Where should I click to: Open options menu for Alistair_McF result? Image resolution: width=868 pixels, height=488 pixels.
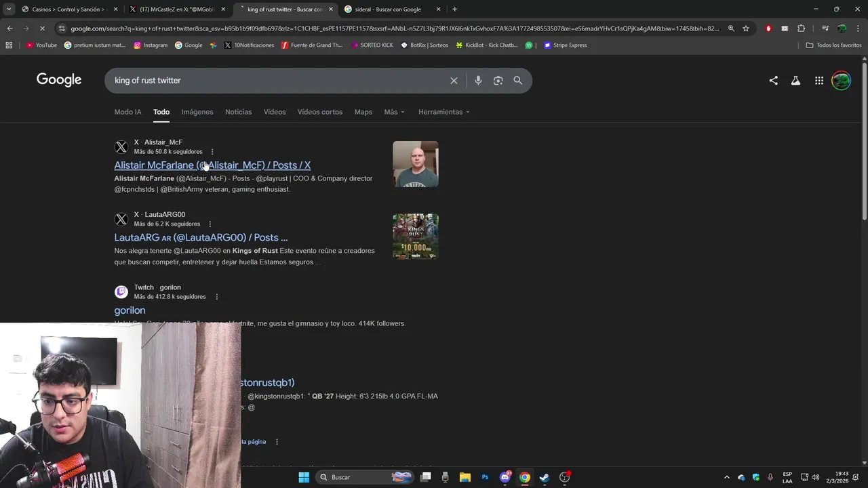[212, 152]
